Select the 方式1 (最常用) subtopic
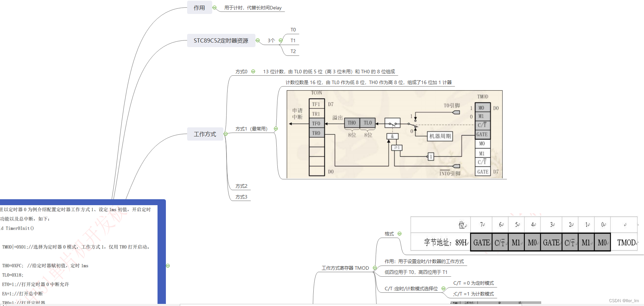644x306 pixels. (x=252, y=129)
